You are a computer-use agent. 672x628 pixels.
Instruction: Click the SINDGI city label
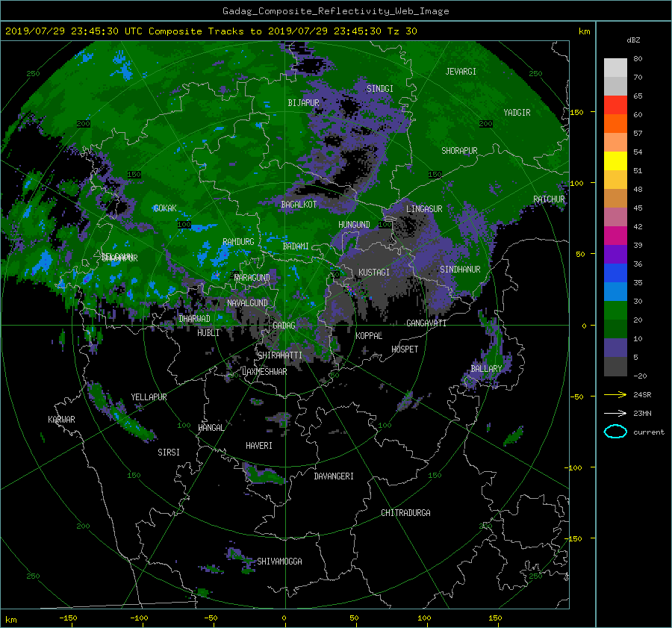(x=380, y=89)
